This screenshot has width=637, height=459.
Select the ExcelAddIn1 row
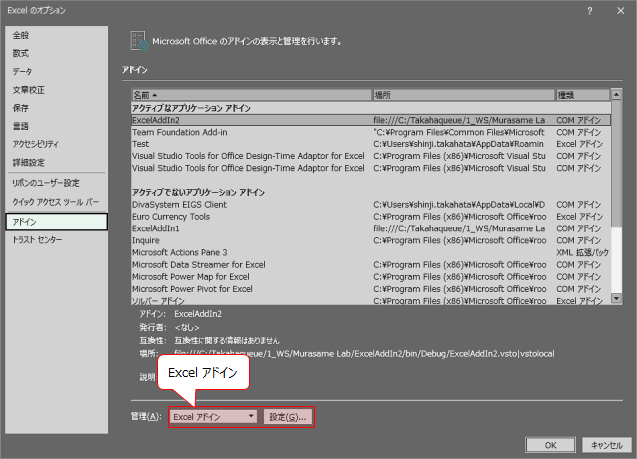371,229
